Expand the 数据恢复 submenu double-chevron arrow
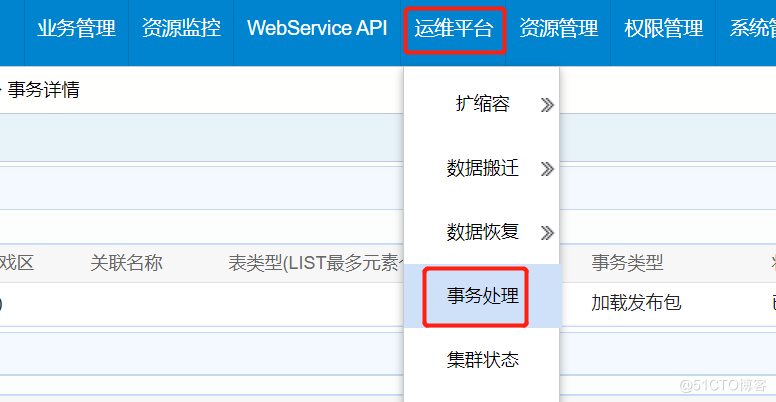 (546, 233)
